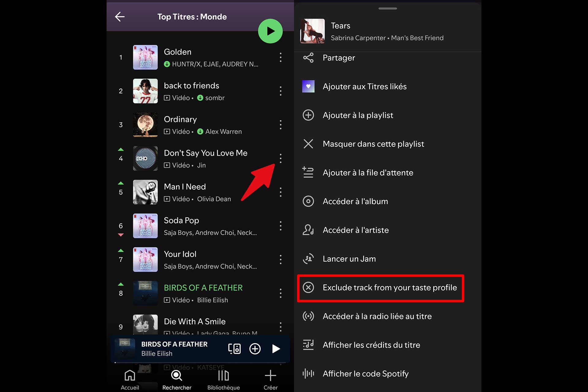Image resolution: width=588 pixels, height=392 pixels.
Task: Tap the Spotify code barcode icon
Action: (x=308, y=373)
